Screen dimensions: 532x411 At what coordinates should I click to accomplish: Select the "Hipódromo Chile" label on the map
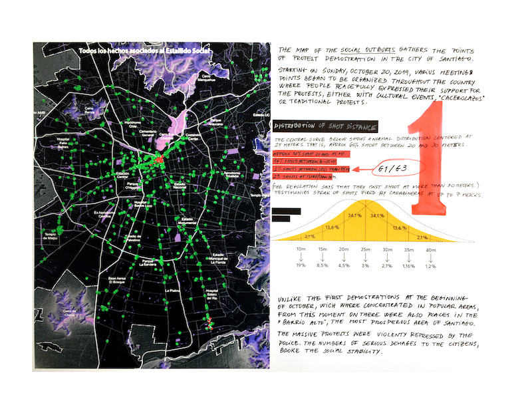pyautogui.click(x=133, y=124)
